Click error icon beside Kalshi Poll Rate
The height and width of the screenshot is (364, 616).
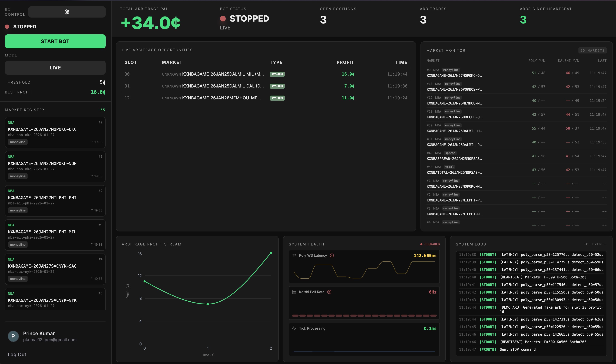[x=329, y=292]
